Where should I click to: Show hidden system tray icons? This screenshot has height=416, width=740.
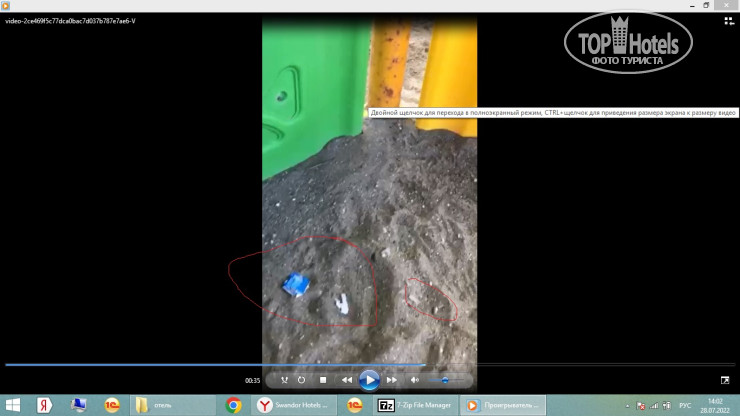[628, 405]
